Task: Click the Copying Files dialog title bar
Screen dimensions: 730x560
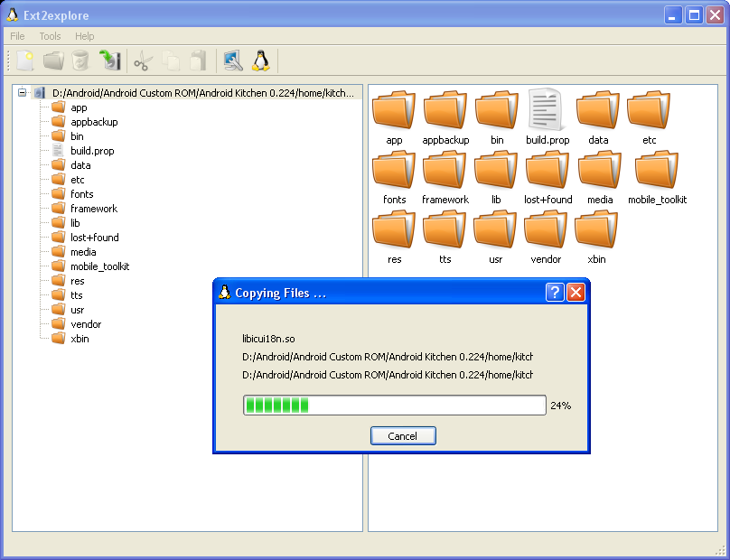Action: (402, 293)
